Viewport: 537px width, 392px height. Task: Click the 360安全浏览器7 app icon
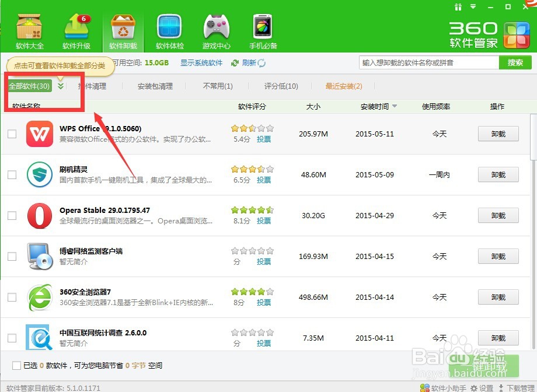40,297
